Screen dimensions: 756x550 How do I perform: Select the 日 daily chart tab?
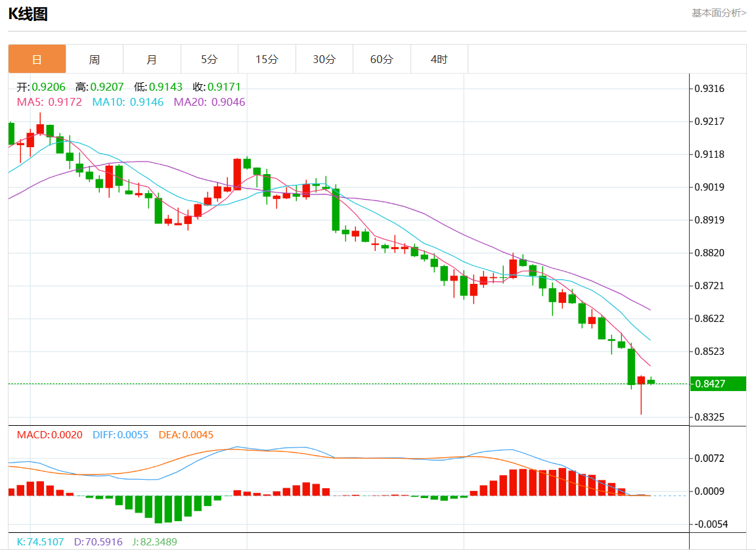37,59
